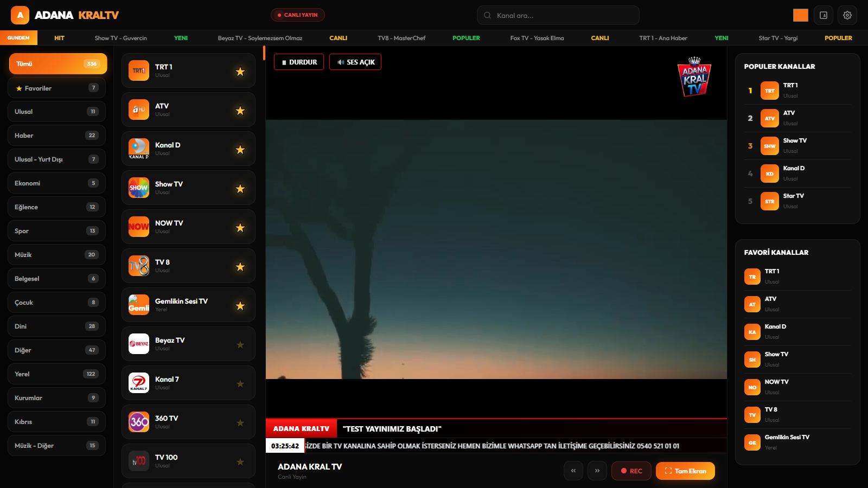This screenshot has width=868, height=488.
Task: Start recording with the REC button
Action: pyautogui.click(x=631, y=471)
